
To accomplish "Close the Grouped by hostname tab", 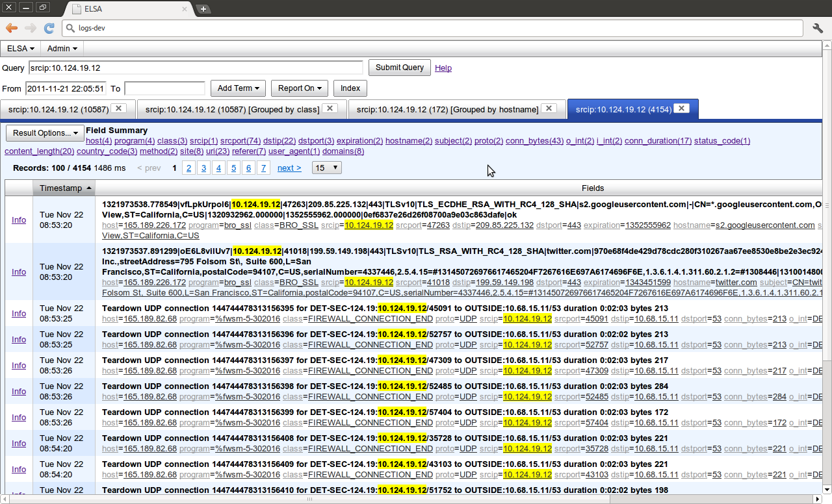I will click(x=549, y=108).
